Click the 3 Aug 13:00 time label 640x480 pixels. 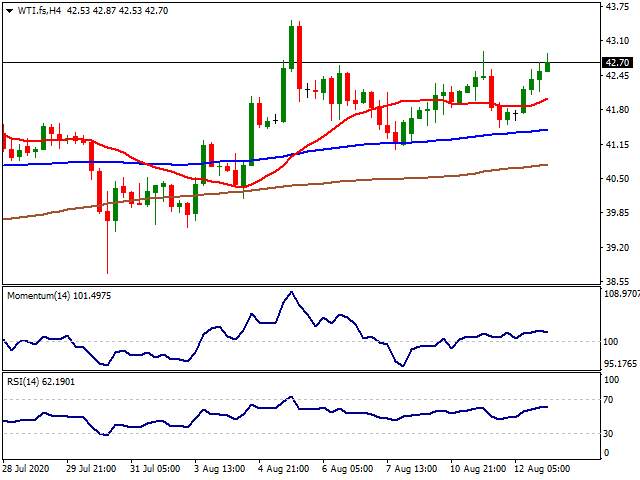219,469
